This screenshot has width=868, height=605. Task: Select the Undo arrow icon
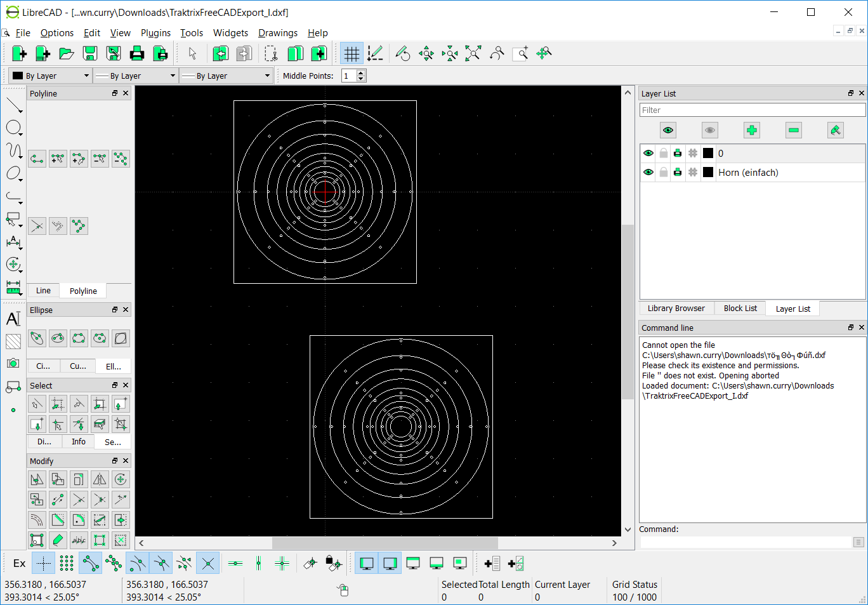[220, 53]
